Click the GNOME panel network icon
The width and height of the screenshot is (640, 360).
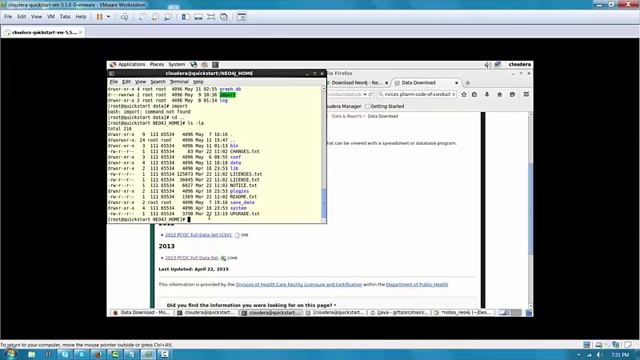click(498, 64)
